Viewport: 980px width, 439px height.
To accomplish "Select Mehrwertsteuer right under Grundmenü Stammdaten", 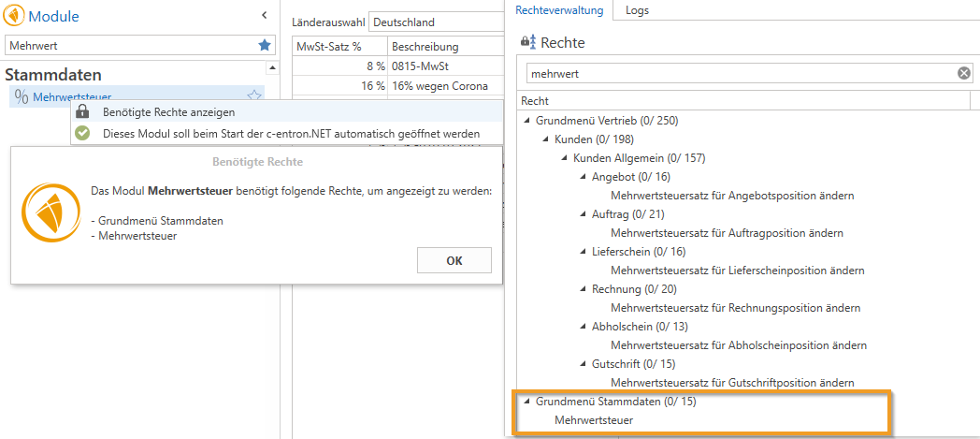I will point(593,420).
